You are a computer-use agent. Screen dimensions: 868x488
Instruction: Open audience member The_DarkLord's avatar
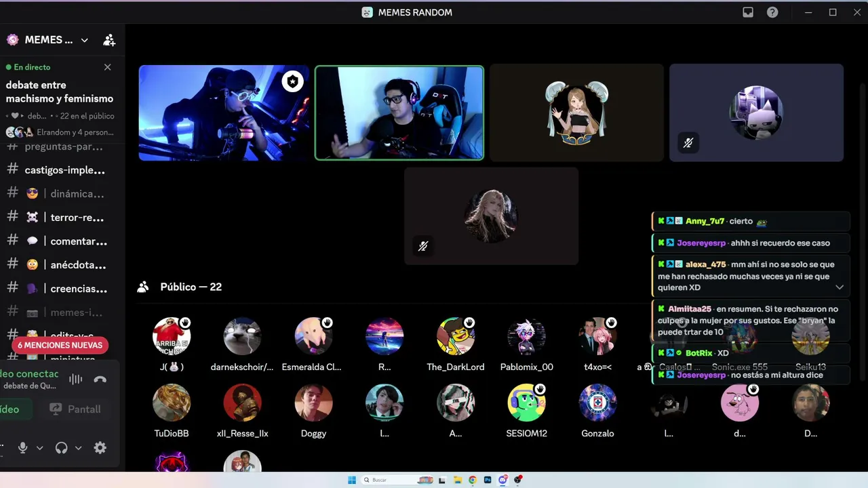(456, 336)
